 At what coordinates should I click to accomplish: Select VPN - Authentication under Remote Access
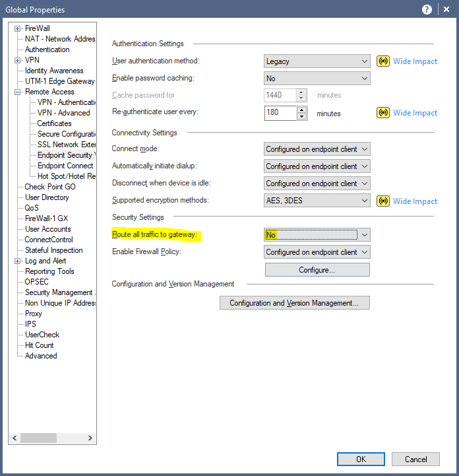pyautogui.click(x=67, y=102)
